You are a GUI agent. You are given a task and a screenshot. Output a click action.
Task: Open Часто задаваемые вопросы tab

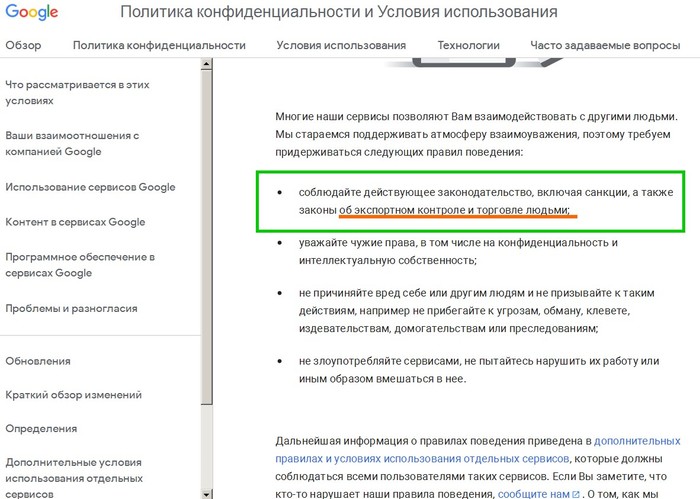[x=605, y=46]
